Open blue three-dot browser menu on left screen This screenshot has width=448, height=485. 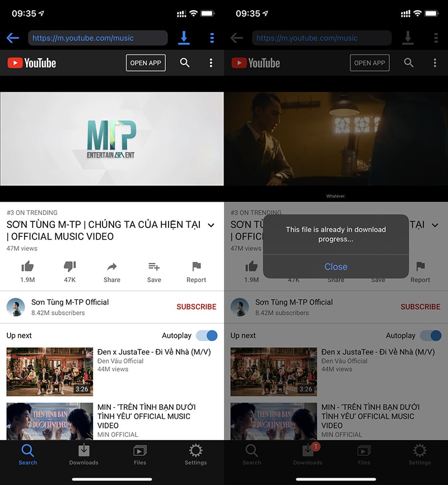pyautogui.click(x=212, y=38)
